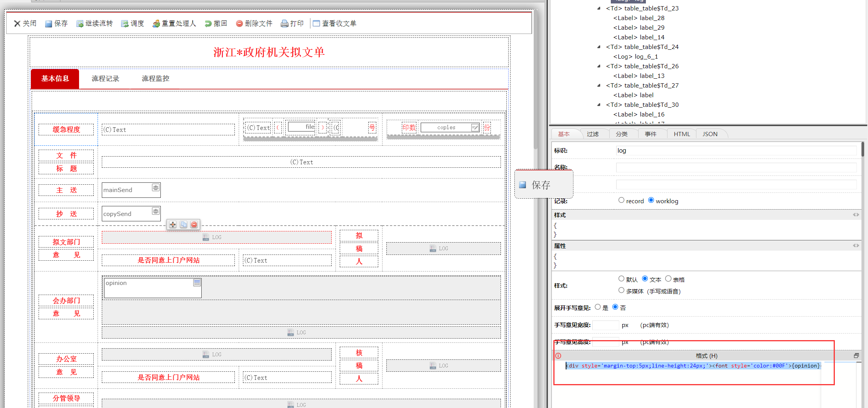
Task: Click the 手写意见宽度 input box
Action: [x=605, y=325]
